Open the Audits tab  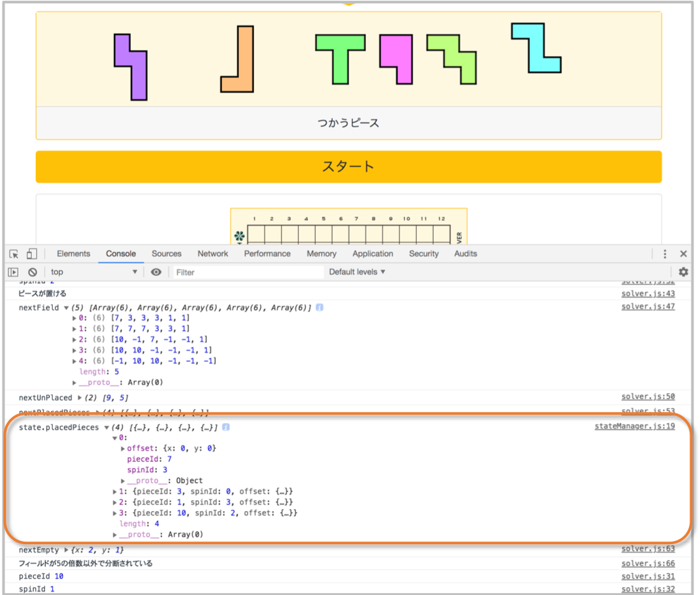pyautogui.click(x=466, y=253)
